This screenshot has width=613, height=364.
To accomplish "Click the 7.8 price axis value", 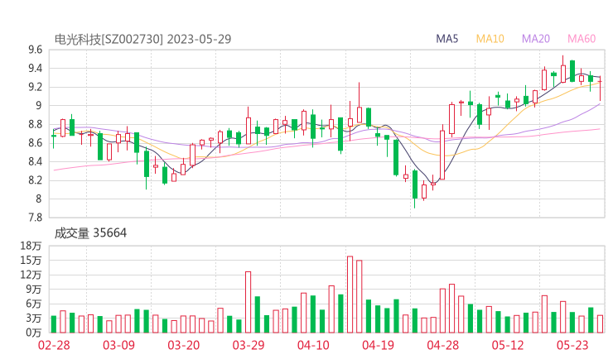I will 35,218.
